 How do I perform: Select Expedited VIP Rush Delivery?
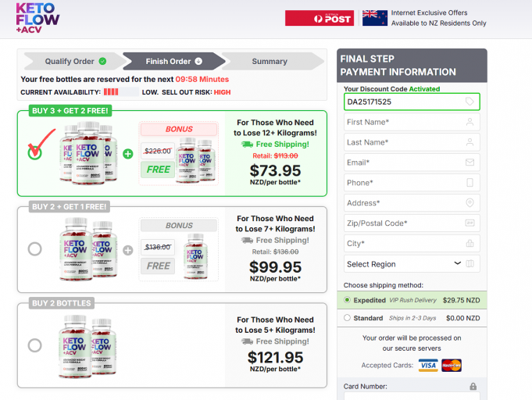(x=348, y=300)
